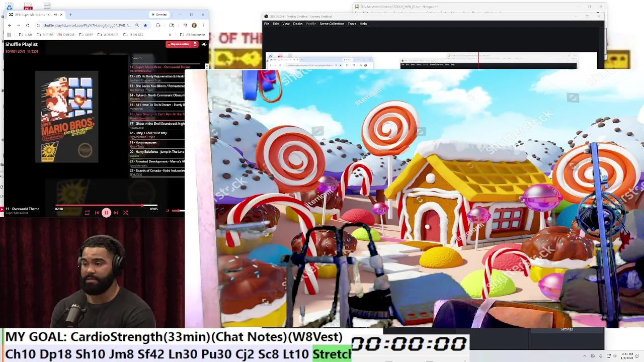
Task: Open the OBS Tools menu
Action: point(352,24)
